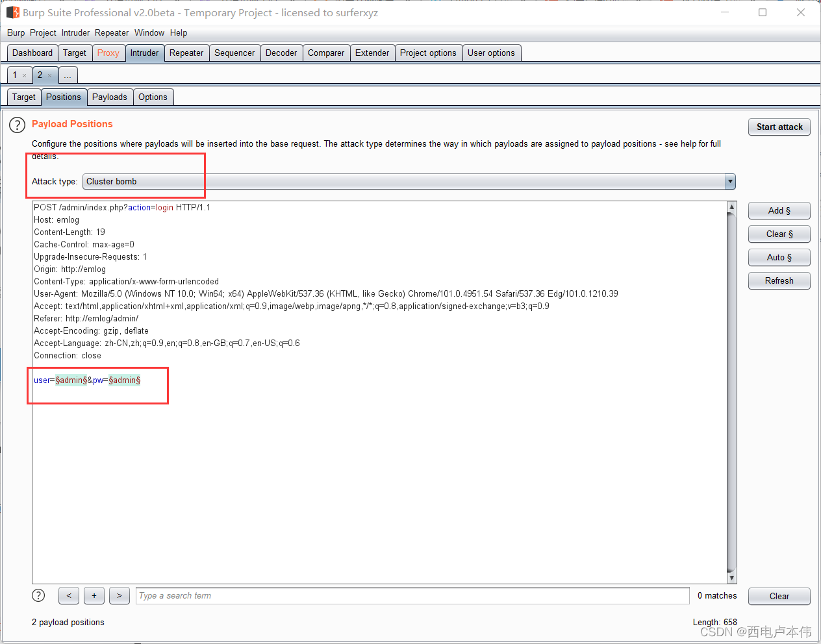Open the Window menu
The width and height of the screenshot is (821, 644).
pyautogui.click(x=149, y=32)
